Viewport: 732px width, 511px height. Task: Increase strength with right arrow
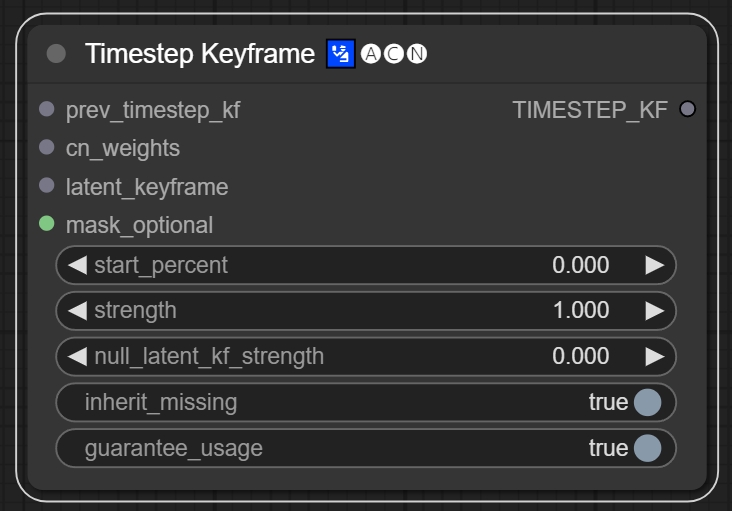pyautogui.click(x=654, y=310)
